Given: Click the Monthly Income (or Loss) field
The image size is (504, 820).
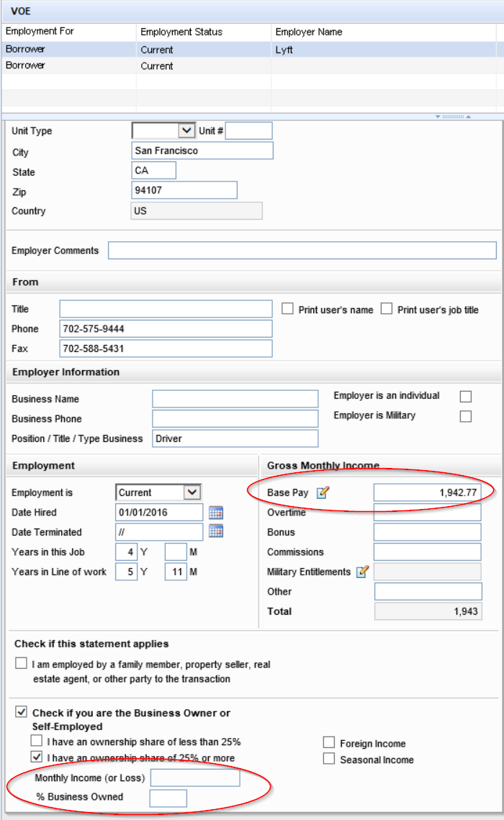Looking at the screenshot, I should [x=195, y=778].
